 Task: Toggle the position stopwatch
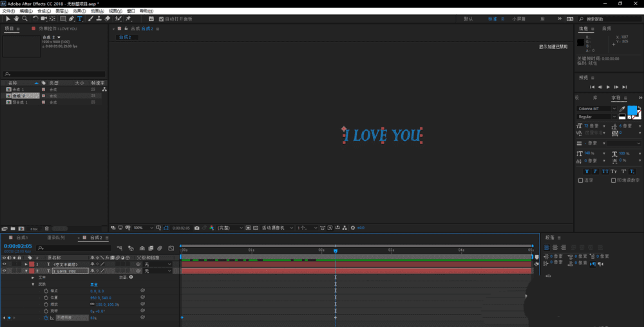46,298
